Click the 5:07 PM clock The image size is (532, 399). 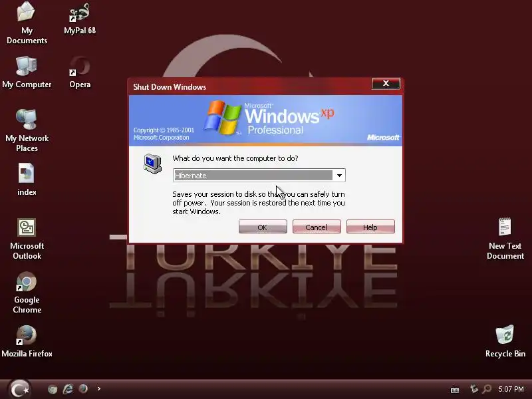511,389
